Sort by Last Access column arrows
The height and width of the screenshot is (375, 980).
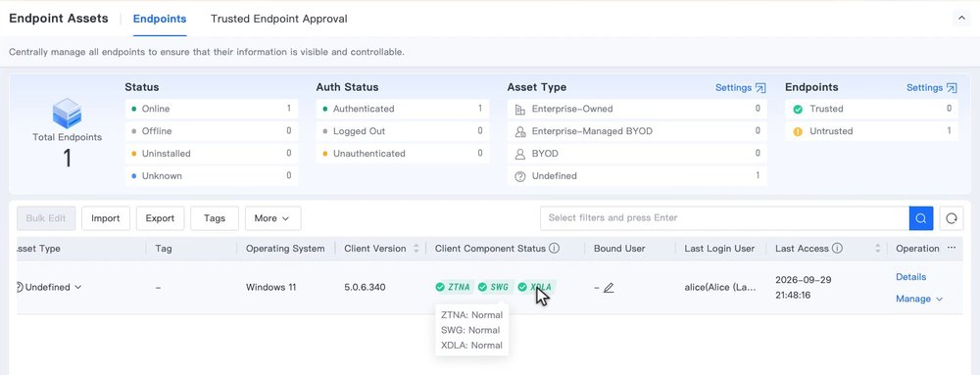tap(877, 249)
